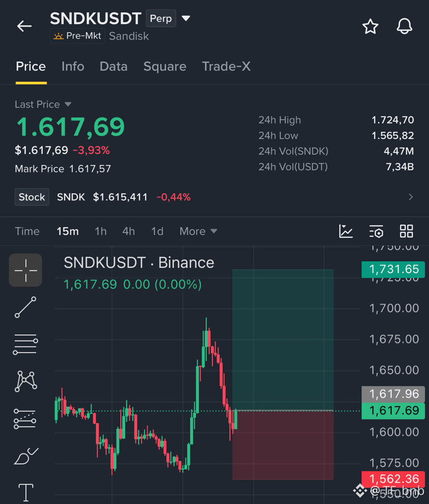Select the brush drawing tool
Screen dimensions: 429x504
26,456
